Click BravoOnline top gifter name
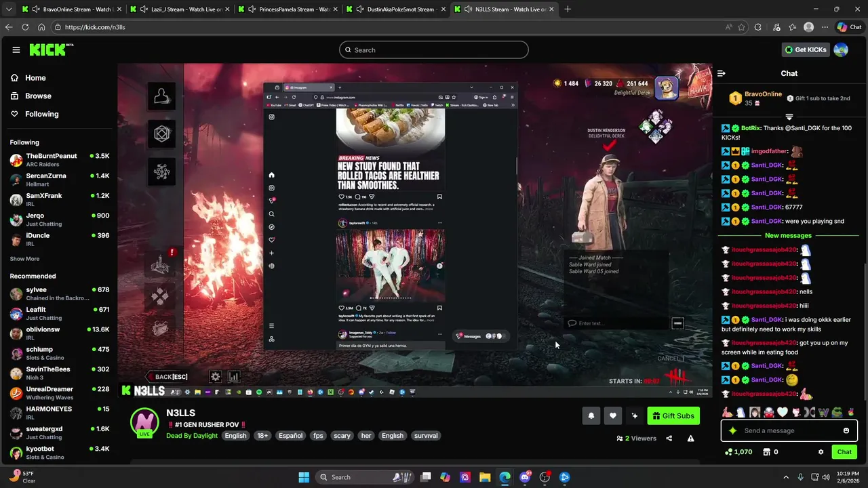This screenshot has width=868, height=488. pyautogui.click(x=763, y=94)
